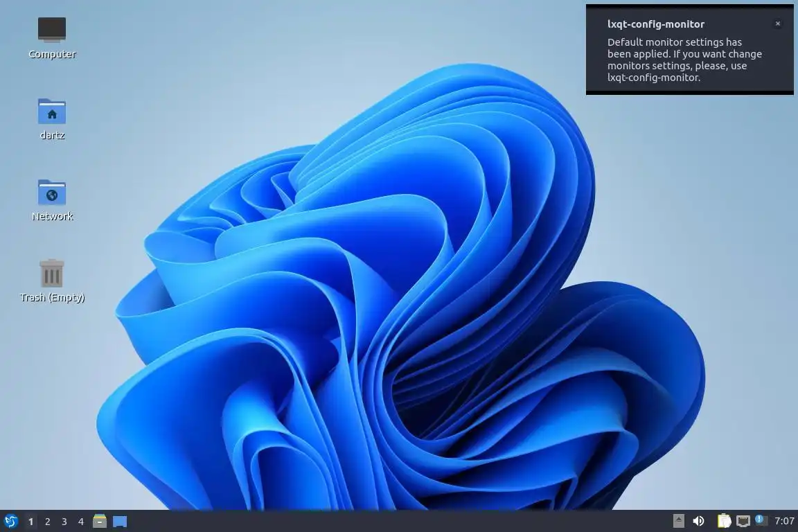Select the Computer desktop icon

(x=52, y=37)
